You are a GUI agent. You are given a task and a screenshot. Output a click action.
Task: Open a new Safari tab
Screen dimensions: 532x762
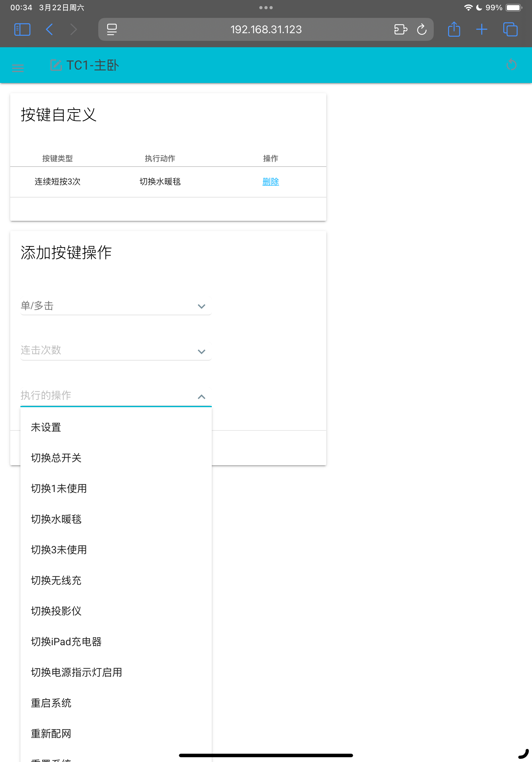coord(481,30)
